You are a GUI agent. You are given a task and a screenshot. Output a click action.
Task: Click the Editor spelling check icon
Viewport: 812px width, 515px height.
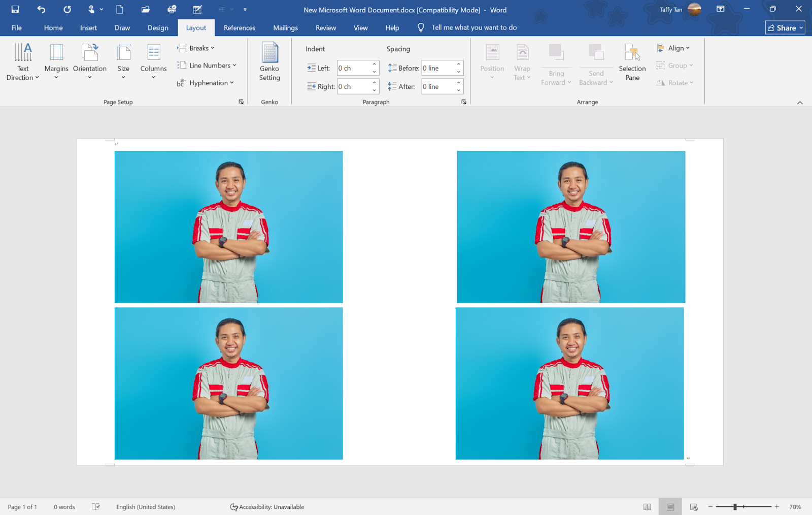pos(198,9)
